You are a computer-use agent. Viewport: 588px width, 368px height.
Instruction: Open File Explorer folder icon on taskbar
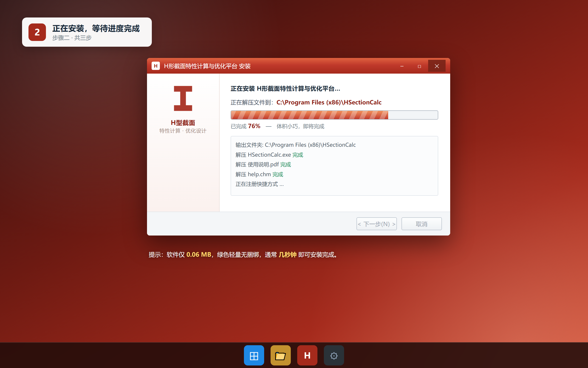[x=280, y=355]
